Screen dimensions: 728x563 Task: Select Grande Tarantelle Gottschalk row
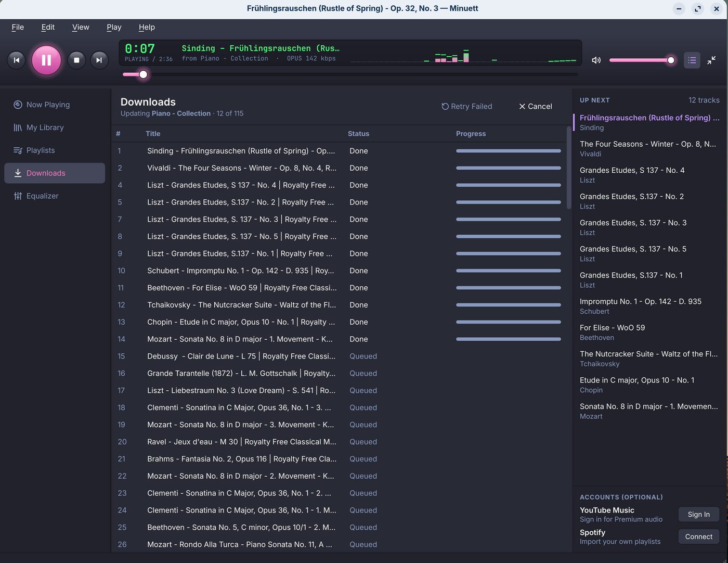point(339,374)
